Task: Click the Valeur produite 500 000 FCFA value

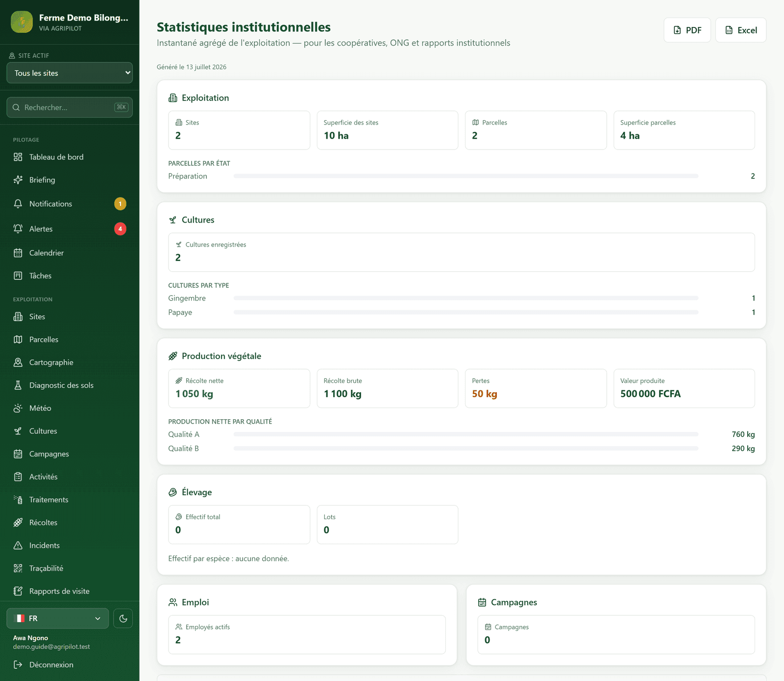Action: (650, 394)
